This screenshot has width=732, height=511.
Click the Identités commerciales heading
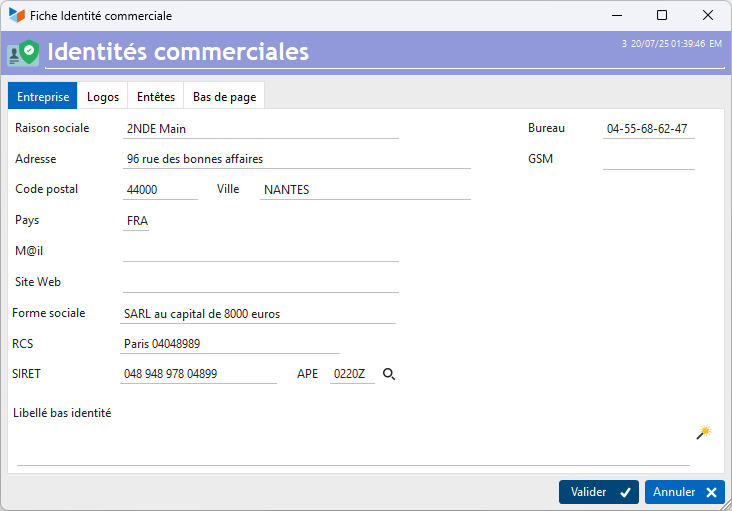pyautogui.click(x=178, y=52)
